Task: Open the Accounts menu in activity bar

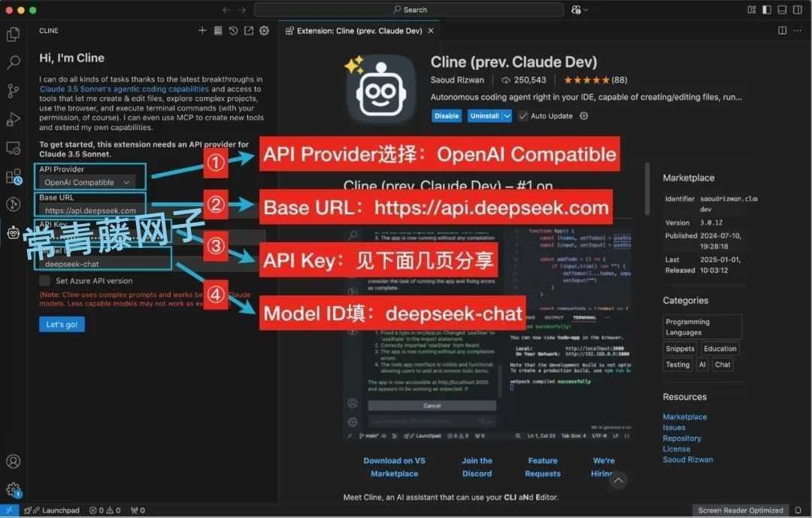Action: point(14,461)
